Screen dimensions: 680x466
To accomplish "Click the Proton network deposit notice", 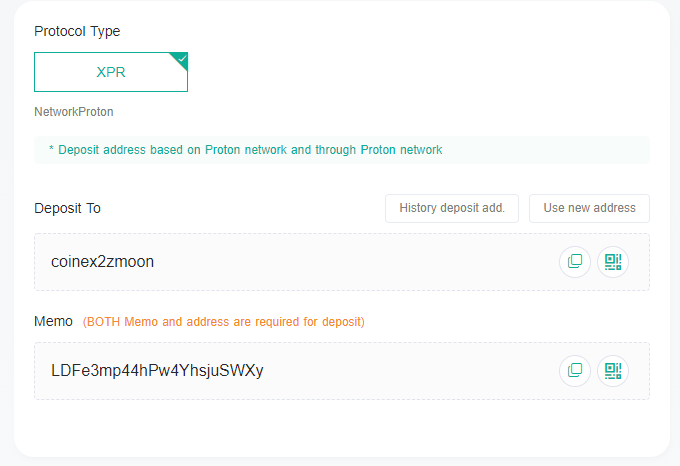I will coord(342,150).
